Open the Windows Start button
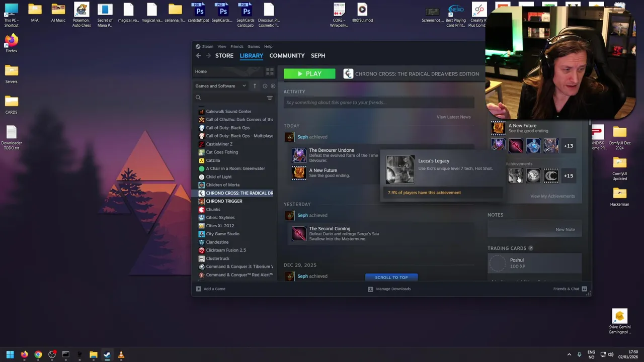 (x=10, y=355)
